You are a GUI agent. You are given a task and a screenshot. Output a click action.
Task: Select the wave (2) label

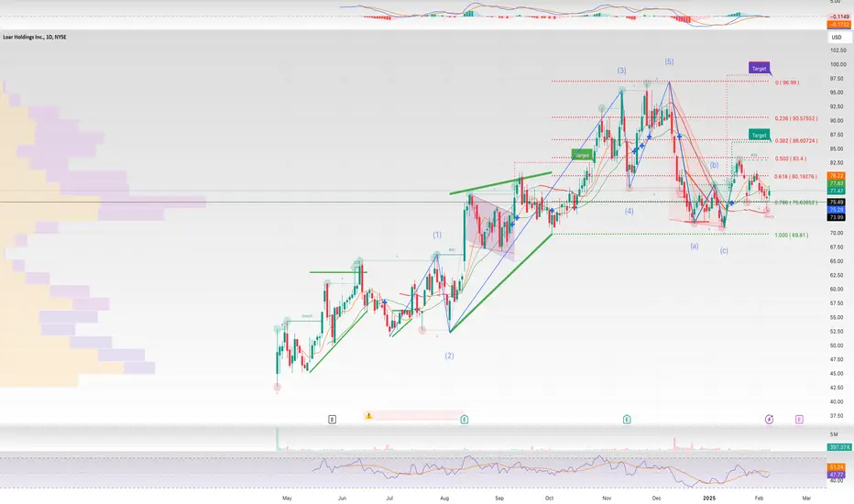(x=449, y=356)
